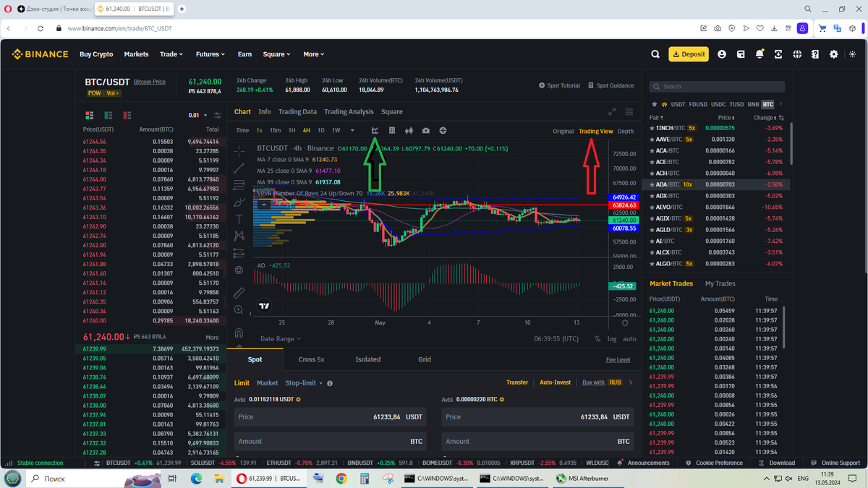Change candlestick chart style
Viewport: 868px width, 488px height.
click(x=409, y=131)
